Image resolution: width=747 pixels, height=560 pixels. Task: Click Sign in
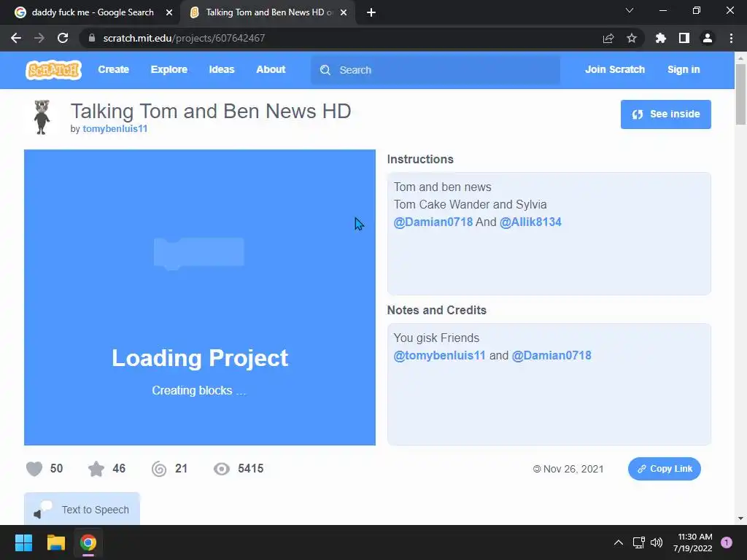684,69
